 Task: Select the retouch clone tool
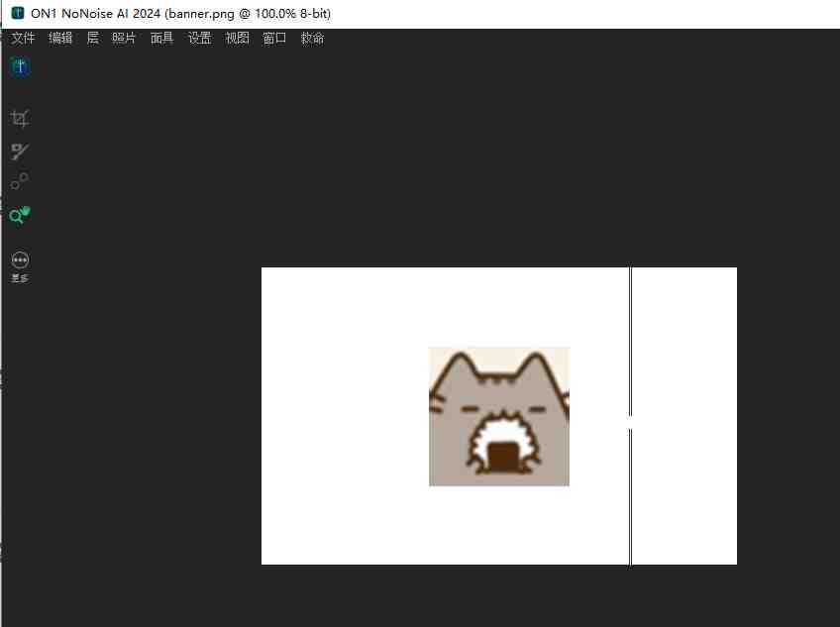pyautogui.click(x=20, y=181)
